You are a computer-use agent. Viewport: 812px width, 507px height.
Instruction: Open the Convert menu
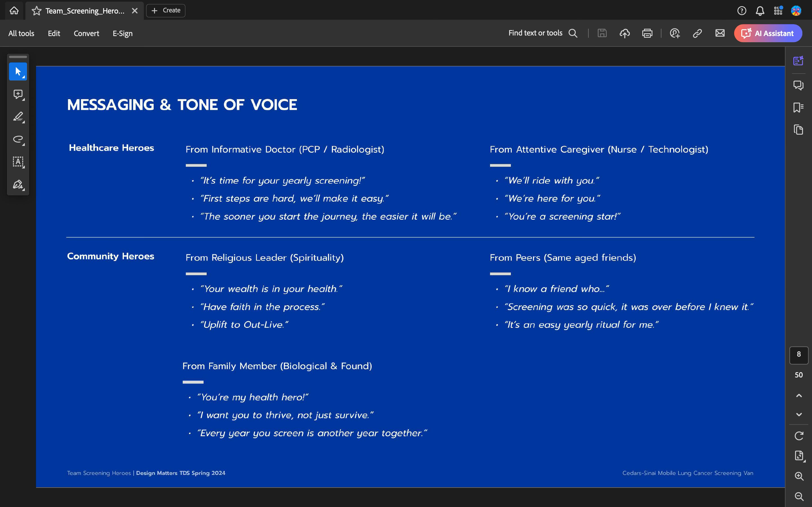pos(86,33)
